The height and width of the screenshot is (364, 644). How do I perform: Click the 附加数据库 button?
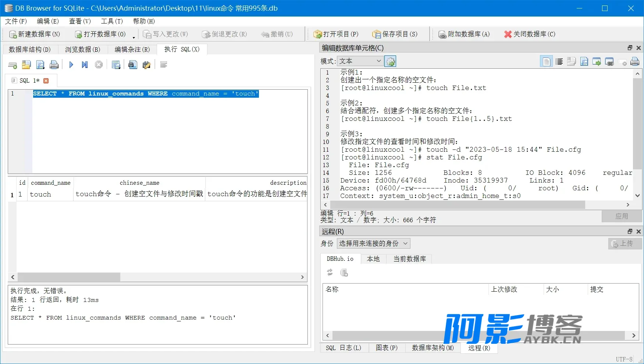pyautogui.click(x=464, y=34)
